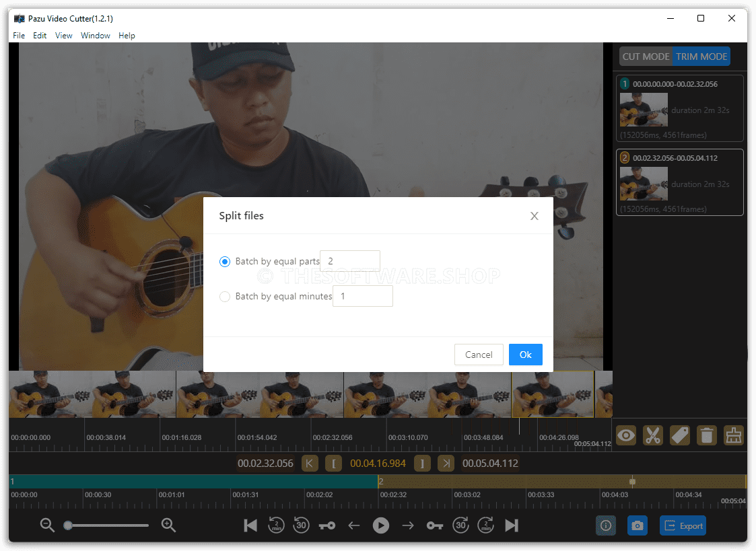Select the Batch by equal minutes radio button

225,297
